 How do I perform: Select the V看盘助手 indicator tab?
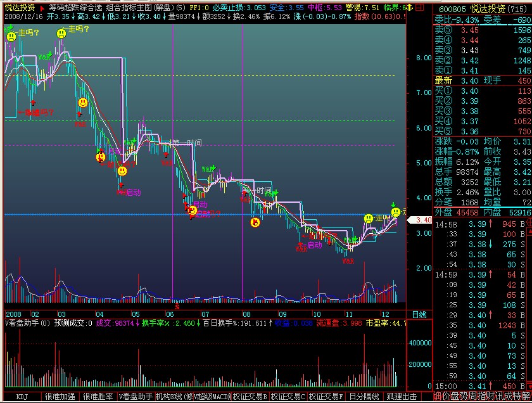click(136, 397)
